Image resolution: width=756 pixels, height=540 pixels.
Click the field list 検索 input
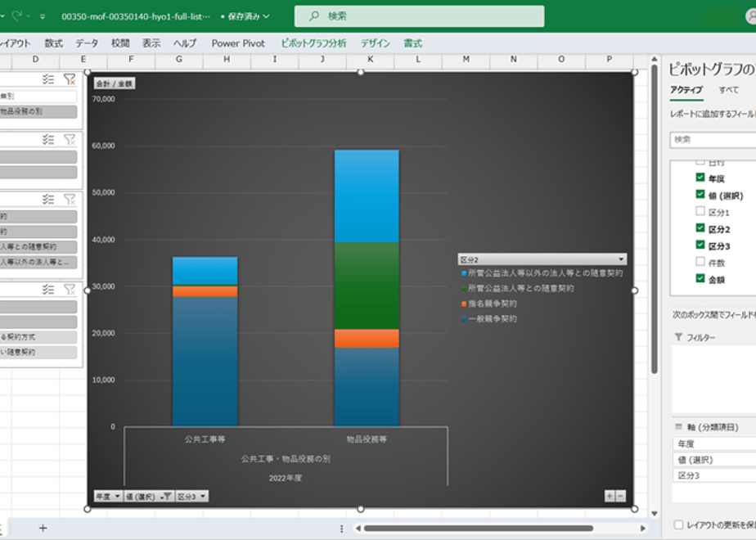(713, 140)
